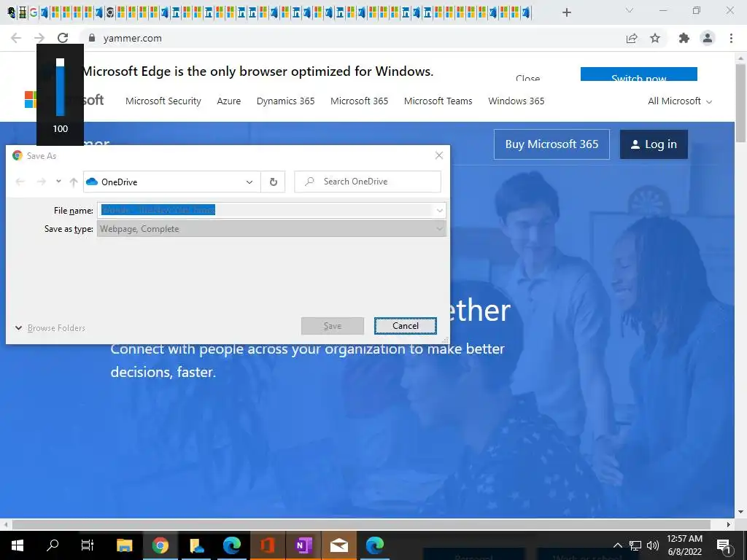Cancel the Save As dialog
This screenshot has height=560, width=747.
(406, 326)
